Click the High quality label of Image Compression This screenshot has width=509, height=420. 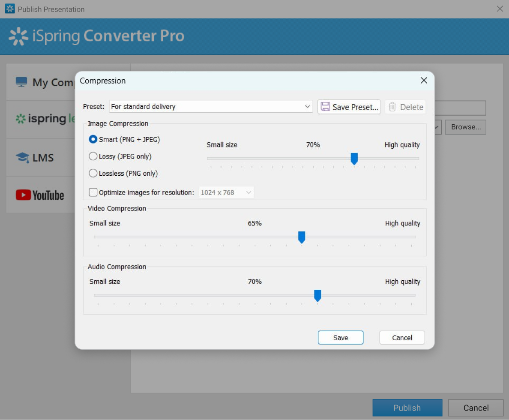(x=402, y=145)
